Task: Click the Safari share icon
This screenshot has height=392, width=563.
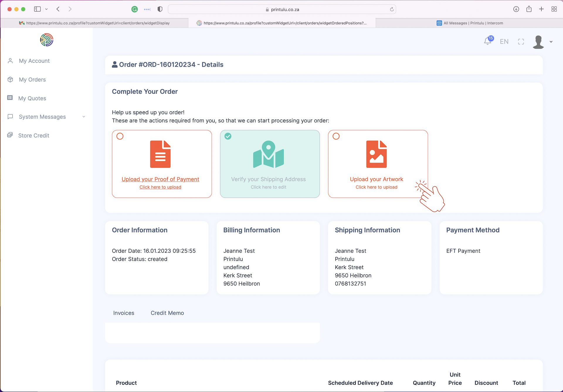Action: point(529,9)
